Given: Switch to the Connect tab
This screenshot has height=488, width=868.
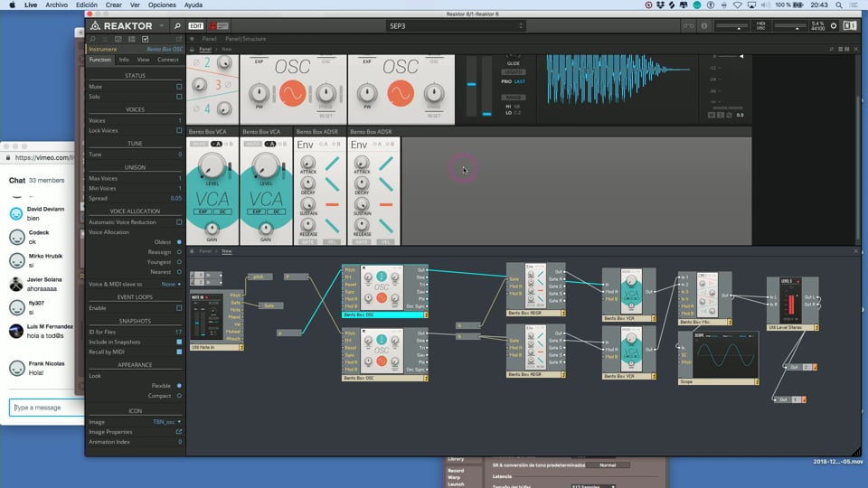Looking at the screenshot, I should [x=168, y=60].
